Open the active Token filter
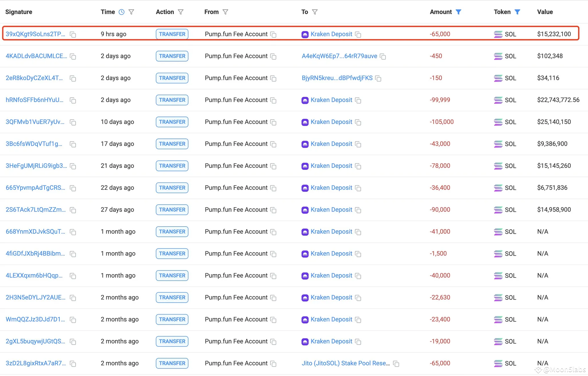 pyautogui.click(x=517, y=12)
